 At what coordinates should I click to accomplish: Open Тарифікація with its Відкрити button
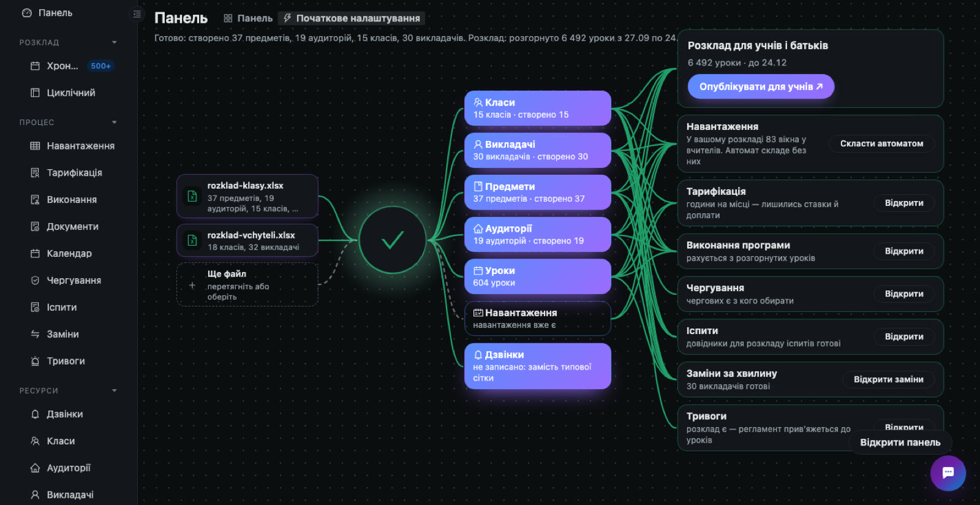pyautogui.click(x=904, y=203)
